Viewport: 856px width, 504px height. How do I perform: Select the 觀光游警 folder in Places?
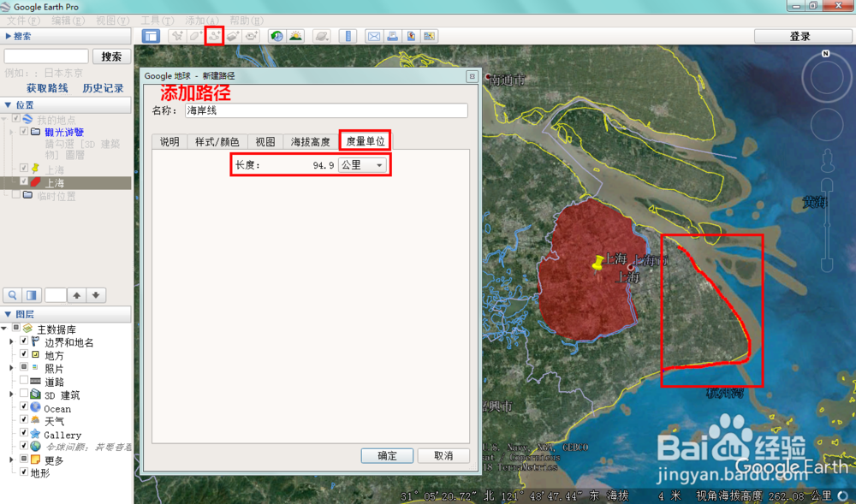[64, 132]
